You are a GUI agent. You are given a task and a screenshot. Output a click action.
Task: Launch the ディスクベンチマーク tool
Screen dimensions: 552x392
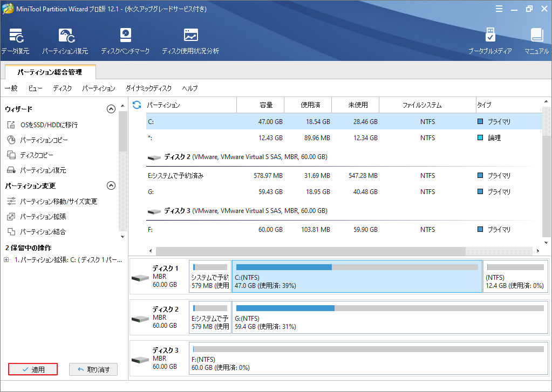pos(125,40)
